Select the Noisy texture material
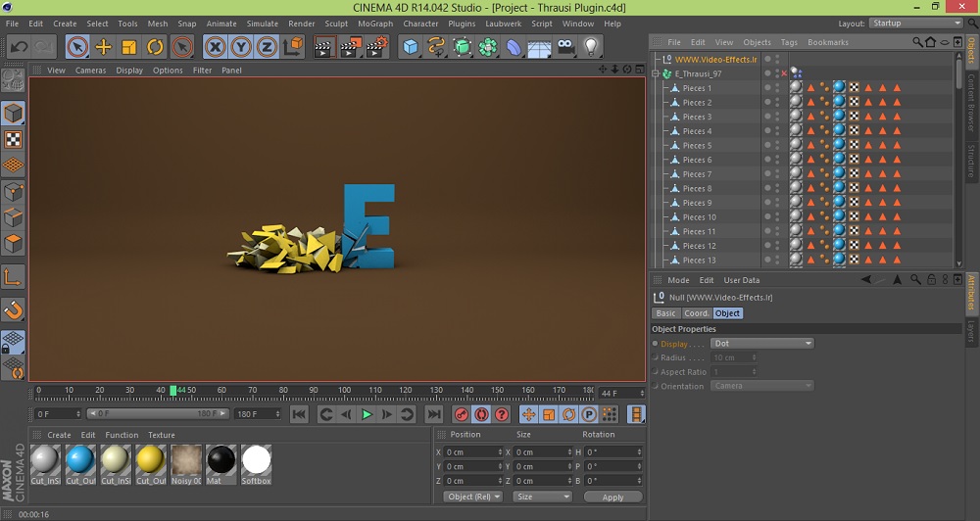The image size is (980, 521). coord(186,465)
